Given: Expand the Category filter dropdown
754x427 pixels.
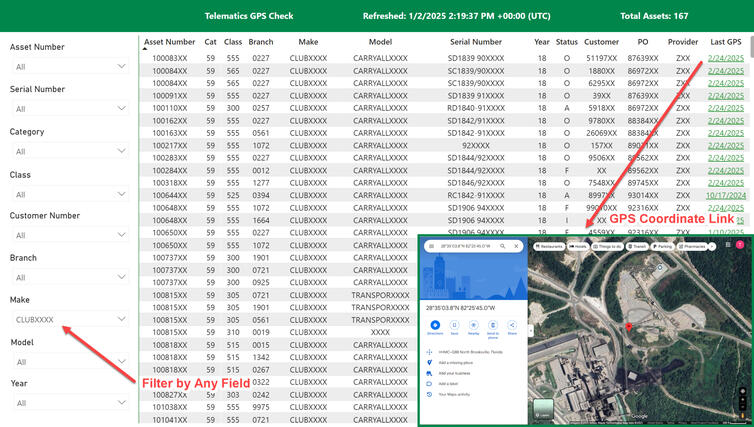Looking at the screenshot, I should (x=68, y=151).
